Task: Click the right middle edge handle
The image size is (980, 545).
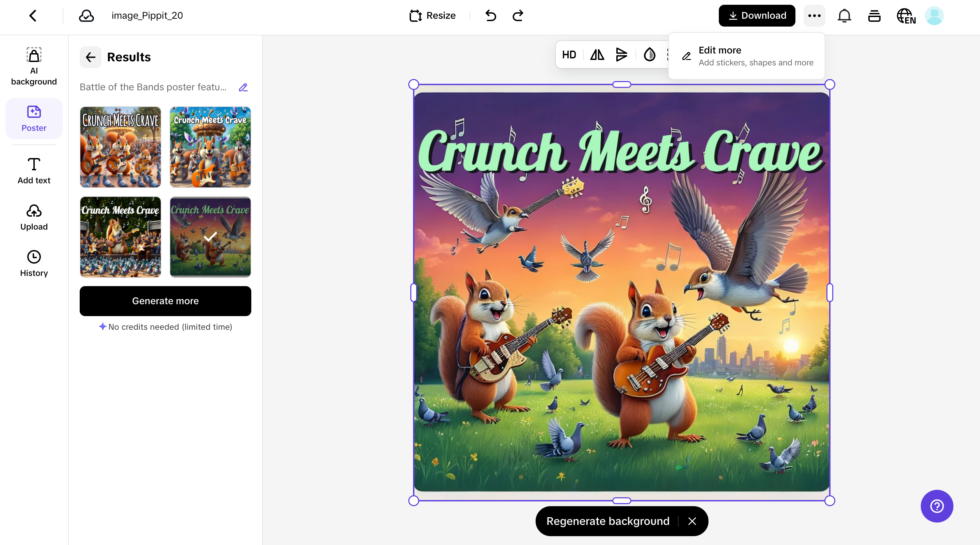Action: pyautogui.click(x=830, y=293)
